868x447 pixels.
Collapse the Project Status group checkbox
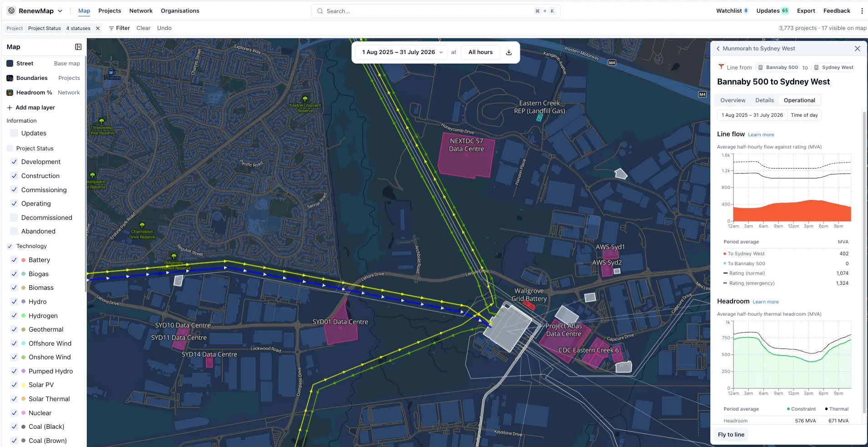(x=10, y=149)
